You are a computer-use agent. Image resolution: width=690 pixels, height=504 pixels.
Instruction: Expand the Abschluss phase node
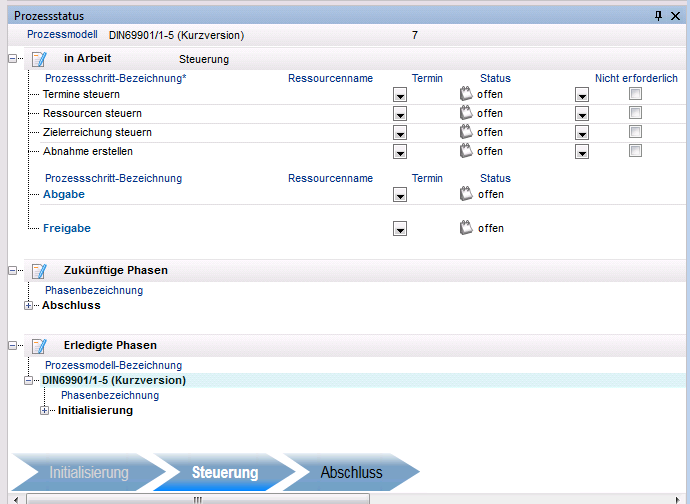point(28,305)
